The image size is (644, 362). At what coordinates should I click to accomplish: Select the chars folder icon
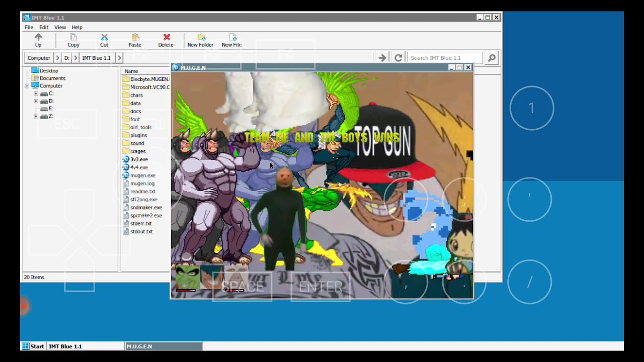126,95
